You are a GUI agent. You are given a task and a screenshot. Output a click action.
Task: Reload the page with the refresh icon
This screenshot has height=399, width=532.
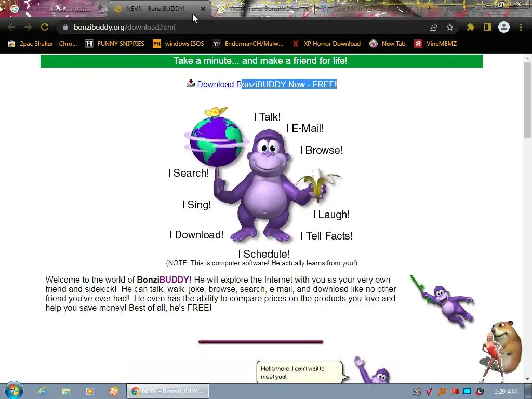click(x=45, y=27)
